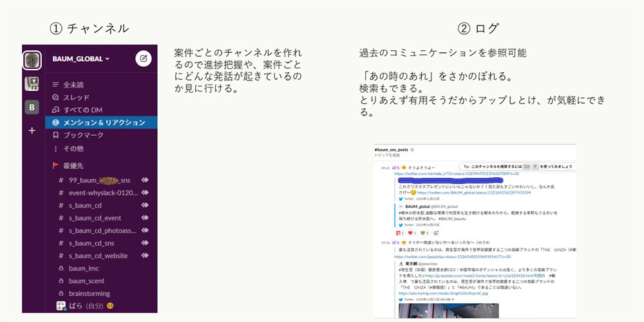Open the BAUM_GLOBAL workspace dropdown
Image resolution: width=644 pixels, height=322 pixels.
coord(81,59)
